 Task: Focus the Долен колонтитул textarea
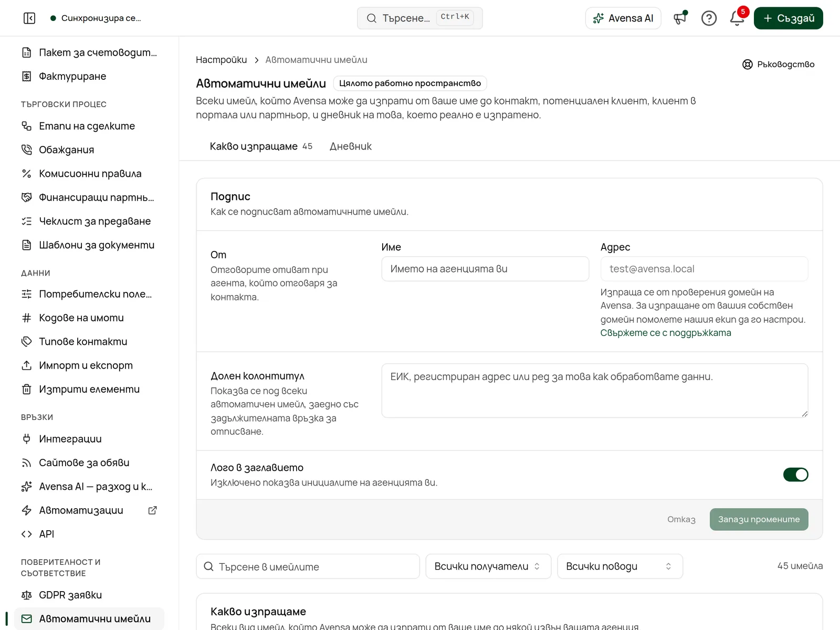[595, 391]
